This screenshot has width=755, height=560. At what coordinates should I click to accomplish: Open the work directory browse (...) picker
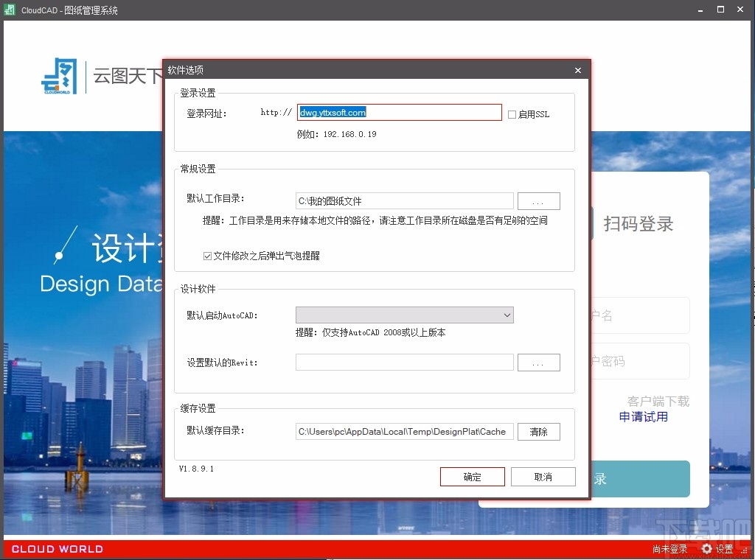(538, 200)
